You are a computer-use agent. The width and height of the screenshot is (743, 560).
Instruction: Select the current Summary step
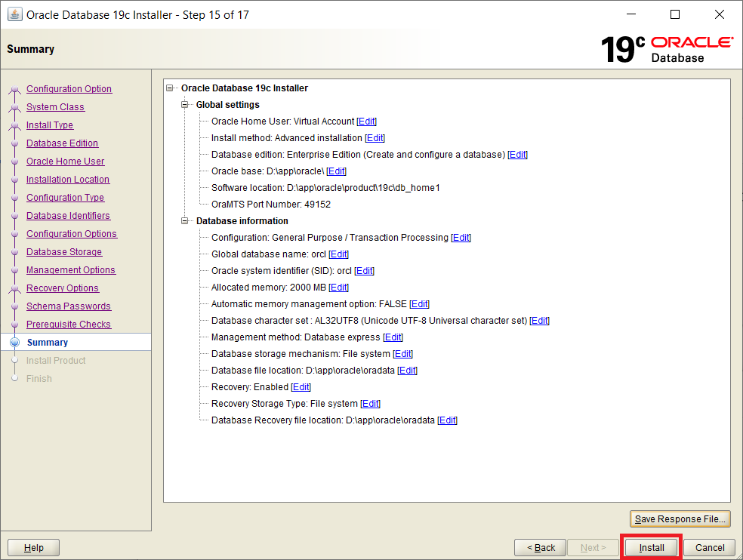click(48, 342)
